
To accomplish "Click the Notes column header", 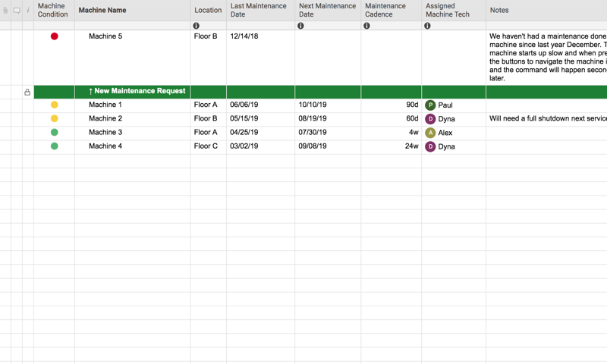I will [x=499, y=11].
